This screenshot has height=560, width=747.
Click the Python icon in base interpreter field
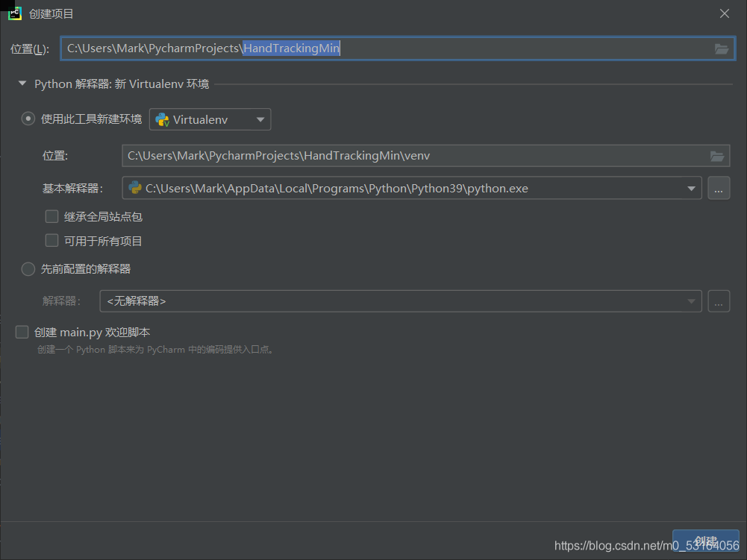point(135,188)
